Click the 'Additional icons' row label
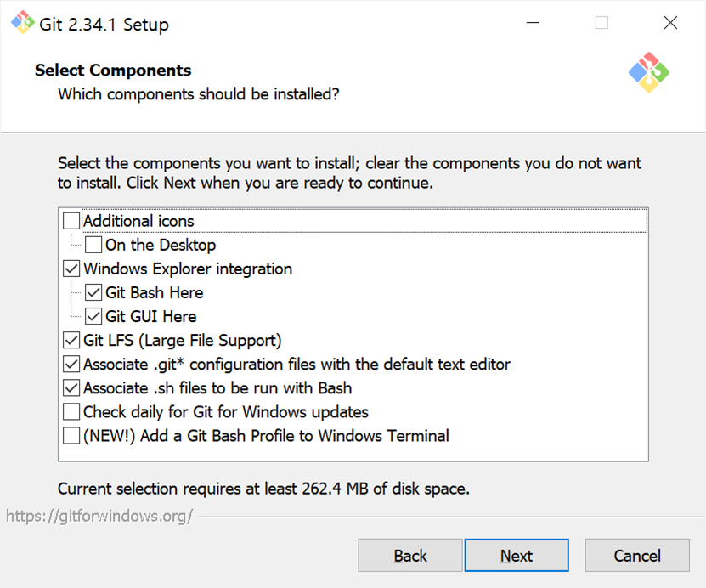Image resolution: width=706 pixels, height=588 pixels. pyautogui.click(x=138, y=221)
